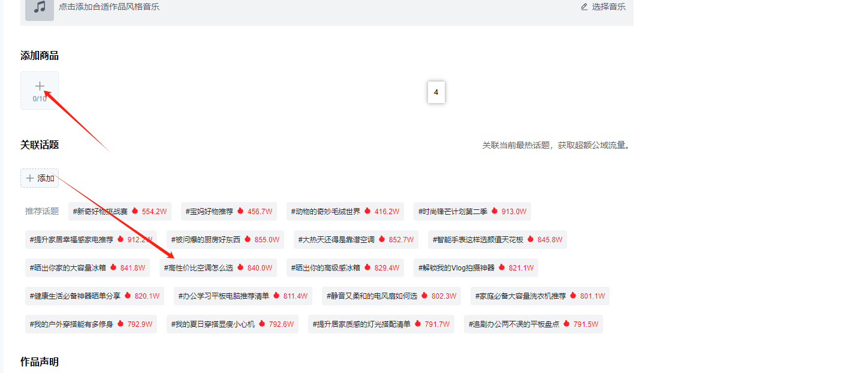Choose the #高性价比空调怎么选 topic
This screenshot has width=868, height=373.
coord(218,268)
